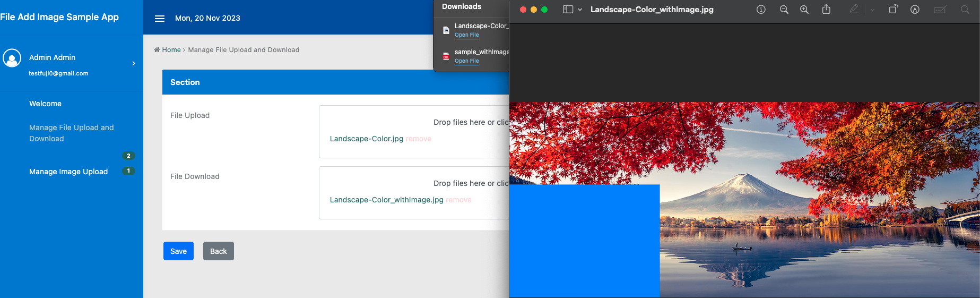
Task: Click the Admin Admin user avatar icon
Action: pyautogui.click(x=12, y=58)
